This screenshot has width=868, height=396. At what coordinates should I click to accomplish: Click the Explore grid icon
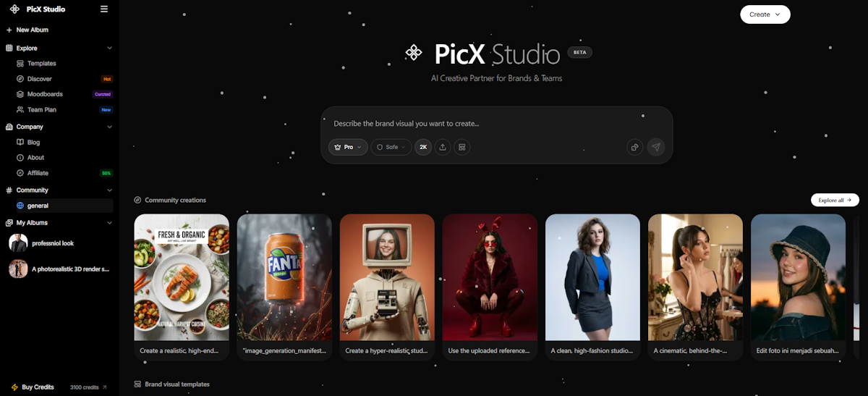pyautogui.click(x=9, y=49)
